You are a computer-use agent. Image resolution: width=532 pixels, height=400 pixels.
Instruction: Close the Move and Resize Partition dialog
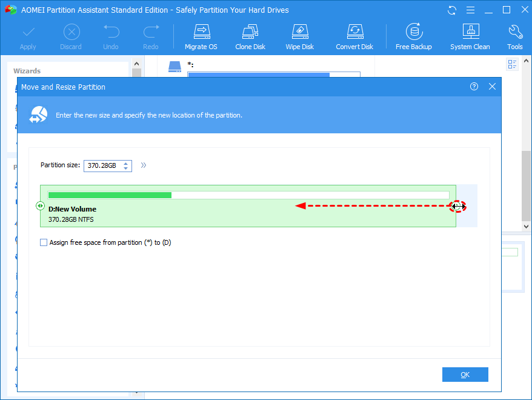(x=492, y=87)
